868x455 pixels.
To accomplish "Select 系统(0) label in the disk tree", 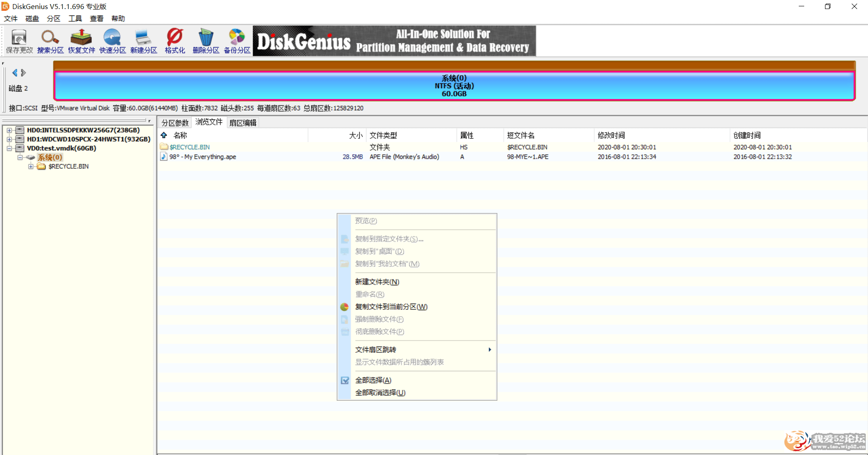I will coord(50,157).
